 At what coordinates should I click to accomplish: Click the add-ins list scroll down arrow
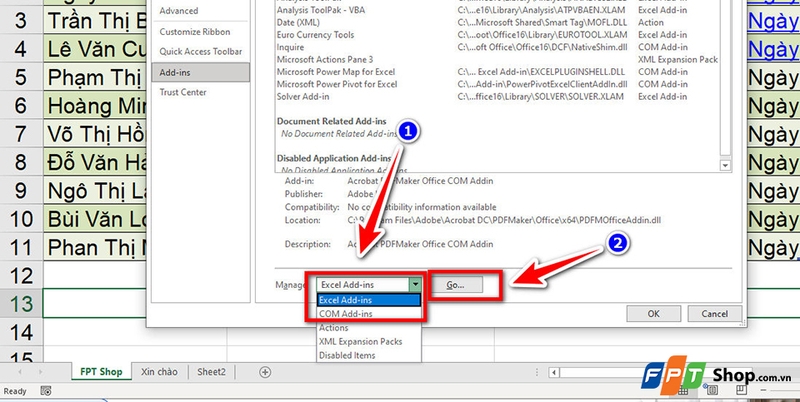pyautogui.click(x=724, y=165)
